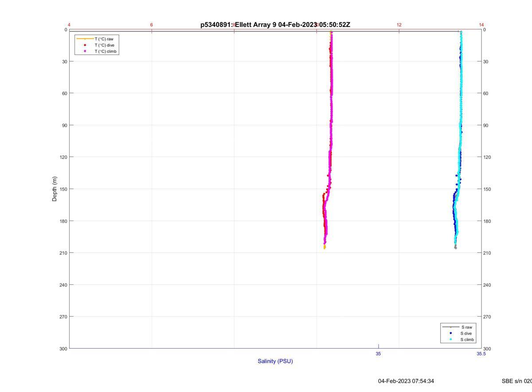Click right depth axis tick '90'

[486, 125]
